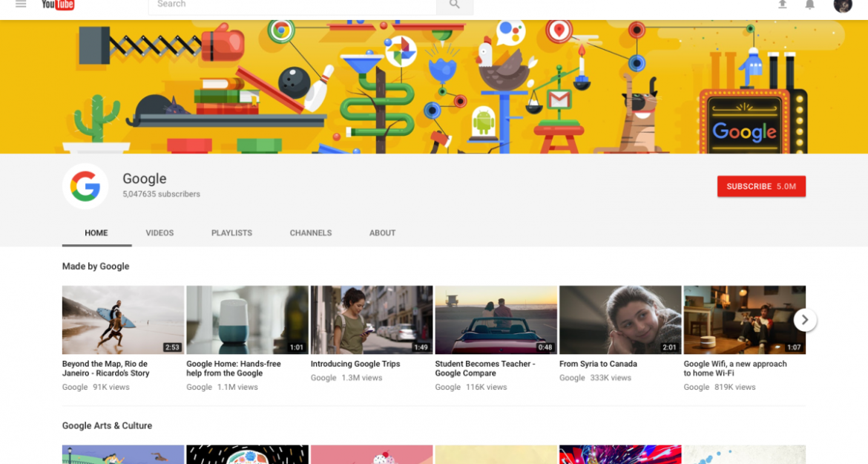The height and width of the screenshot is (464, 868).
Task: Click '1.3M views' under Google Trips
Action: (x=362, y=378)
